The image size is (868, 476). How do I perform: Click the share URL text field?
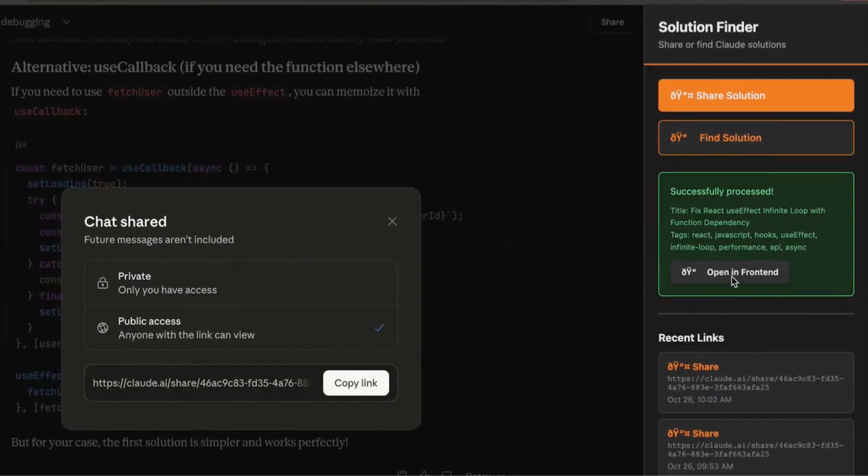click(x=201, y=383)
